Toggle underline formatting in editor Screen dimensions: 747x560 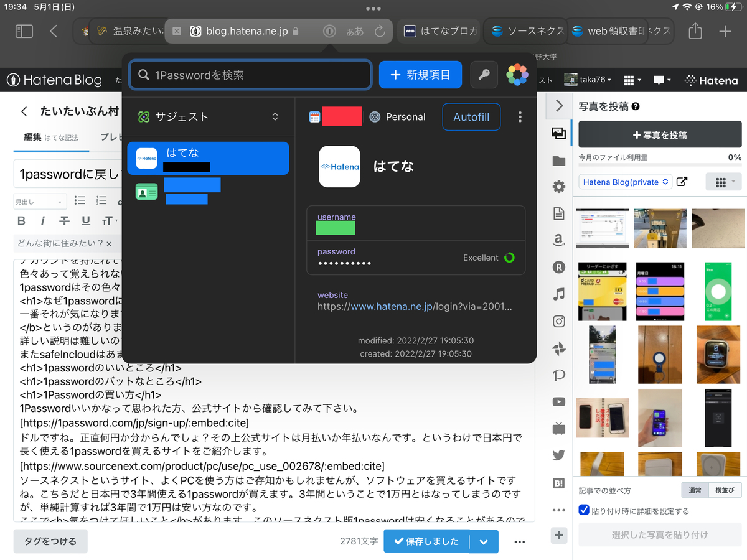(x=86, y=221)
